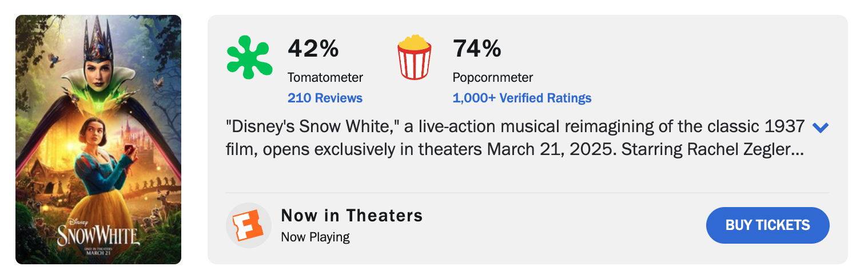Click the Snow White synopsis text

point(515,138)
